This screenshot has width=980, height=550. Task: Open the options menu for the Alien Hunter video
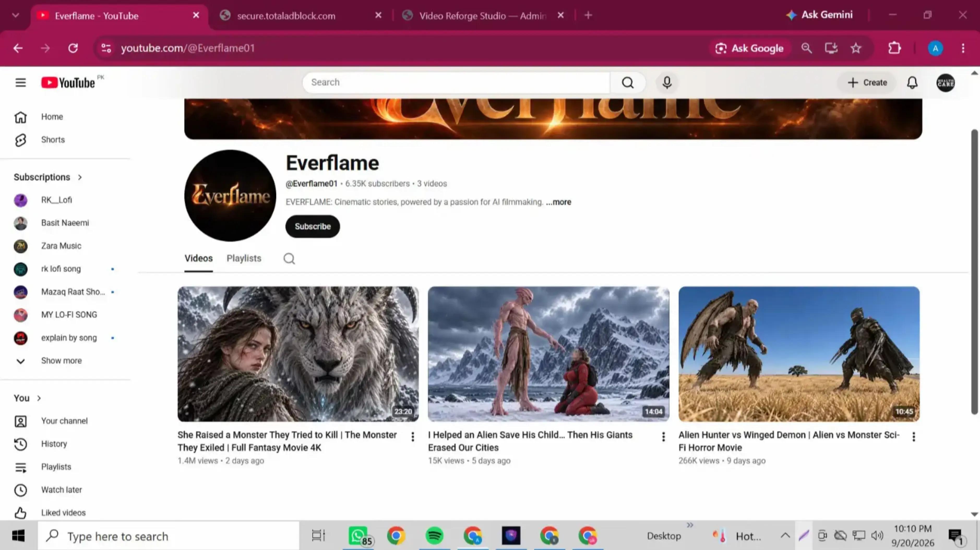914,436
